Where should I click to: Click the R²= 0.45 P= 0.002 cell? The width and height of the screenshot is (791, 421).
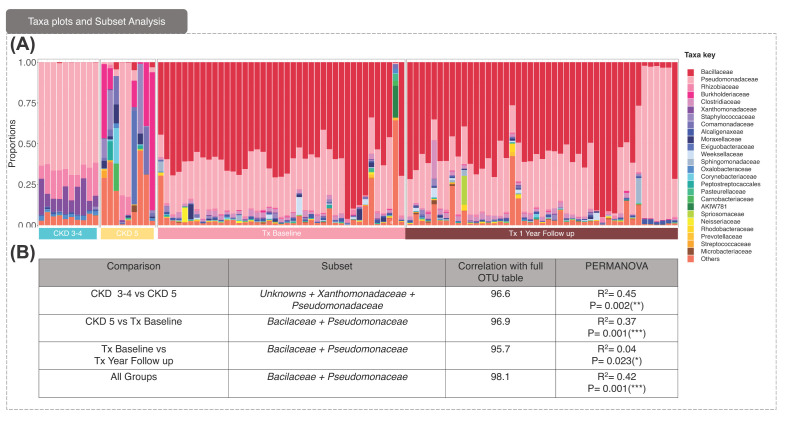[616, 300]
